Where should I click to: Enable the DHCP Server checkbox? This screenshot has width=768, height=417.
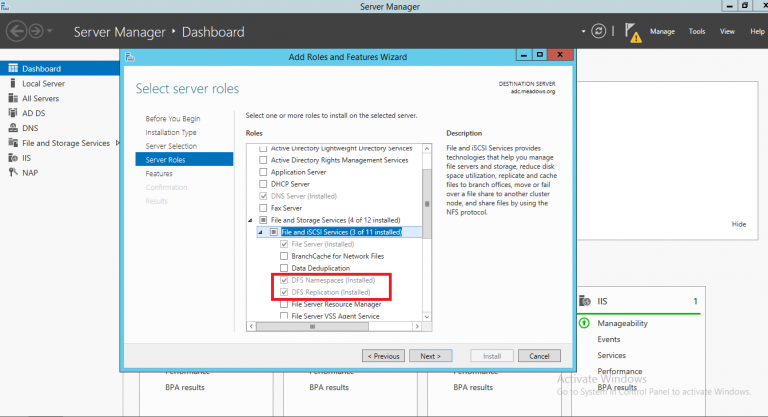coord(263,184)
